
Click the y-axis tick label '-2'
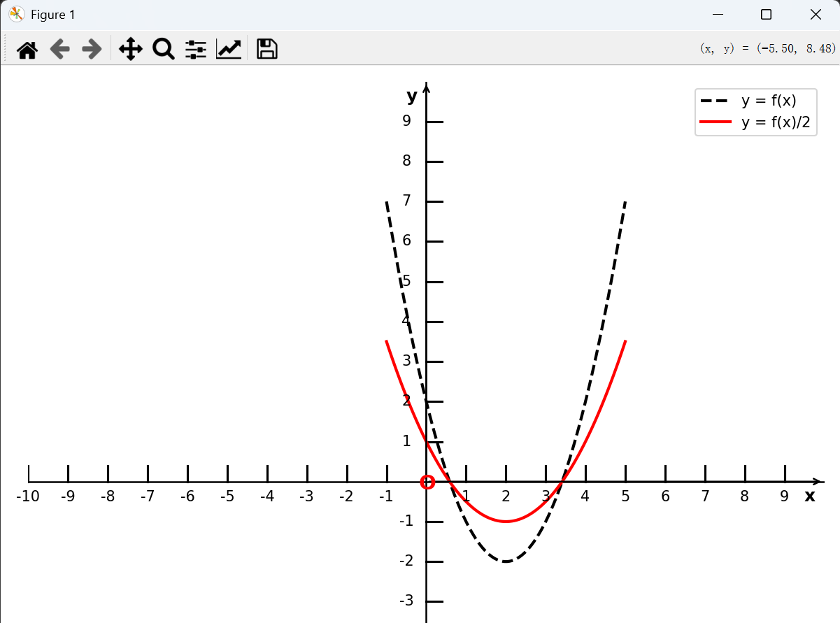406,561
